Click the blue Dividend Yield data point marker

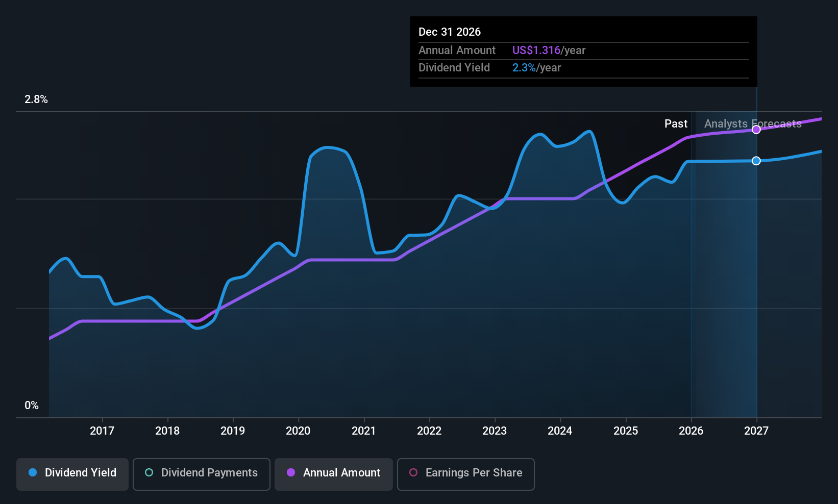756,161
